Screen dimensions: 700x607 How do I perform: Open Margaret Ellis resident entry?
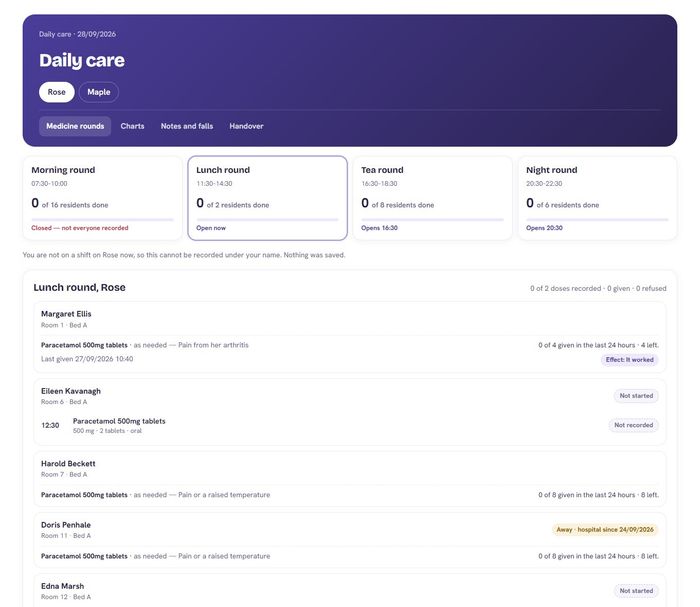pyautogui.click(x=350, y=337)
